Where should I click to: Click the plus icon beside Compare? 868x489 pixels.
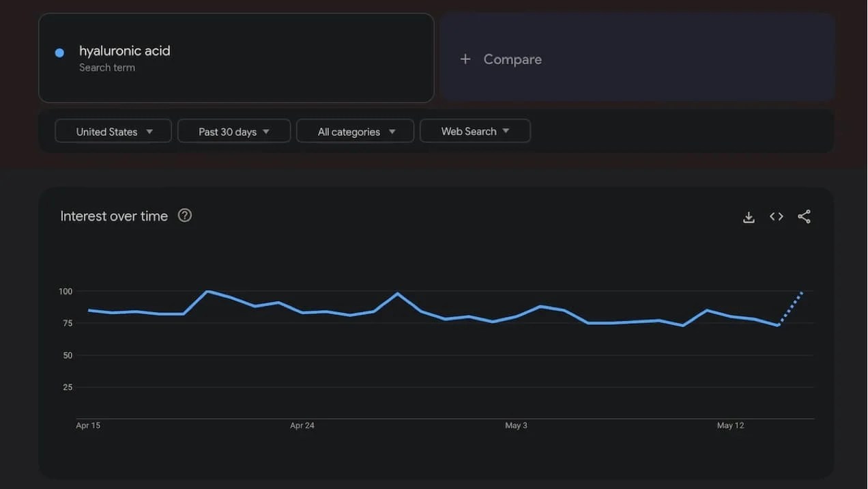click(x=465, y=59)
